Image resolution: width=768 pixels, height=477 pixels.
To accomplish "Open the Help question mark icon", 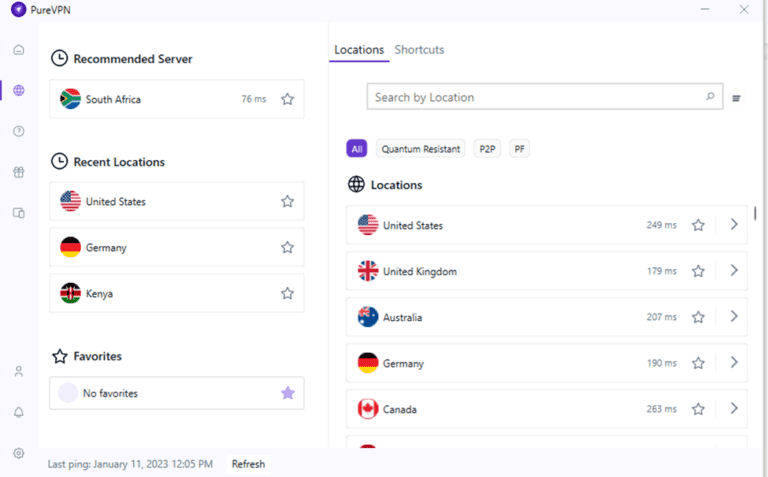I will point(18,131).
